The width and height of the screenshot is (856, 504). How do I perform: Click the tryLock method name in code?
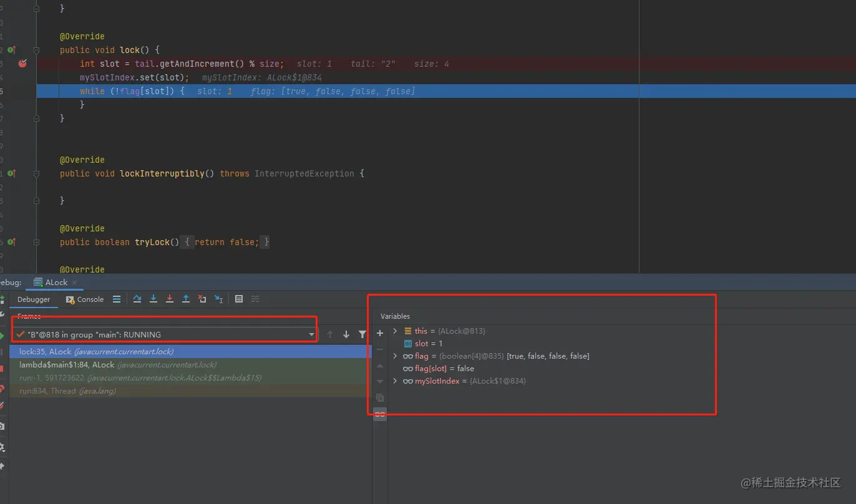[152, 242]
